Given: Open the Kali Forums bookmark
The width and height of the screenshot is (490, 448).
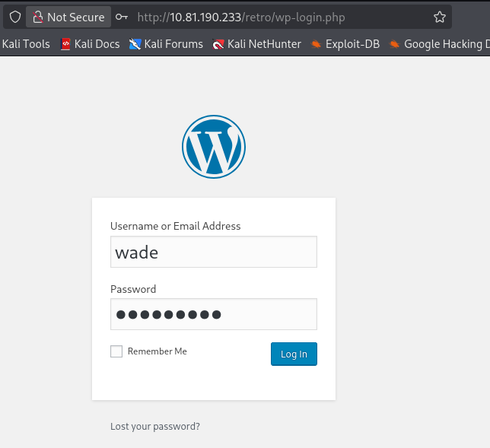Looking at the screenshot, I should point(167,44).
